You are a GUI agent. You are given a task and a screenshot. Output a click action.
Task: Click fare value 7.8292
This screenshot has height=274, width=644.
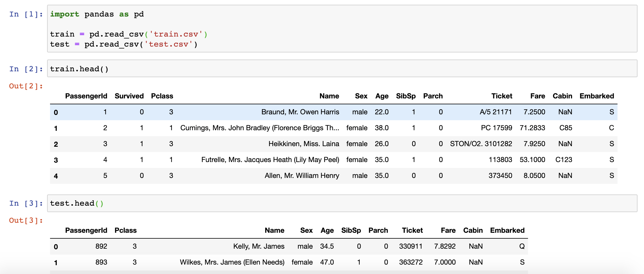coord(445,246)
